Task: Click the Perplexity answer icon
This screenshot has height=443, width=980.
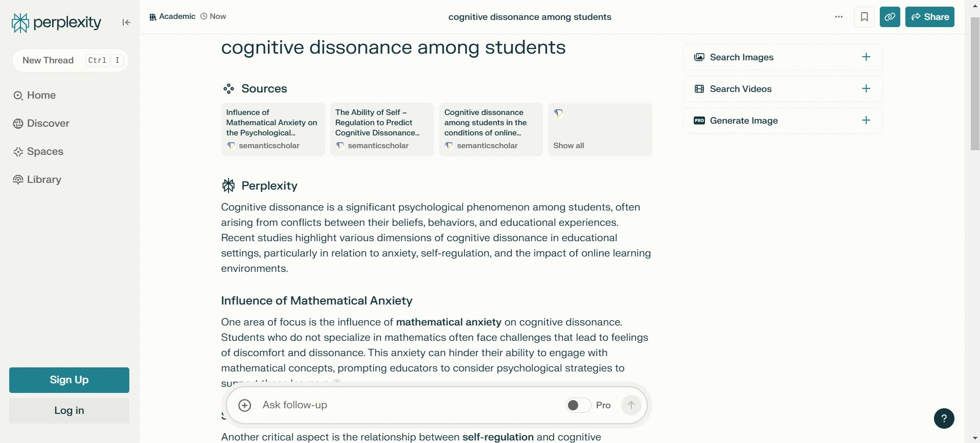Action: point(229,186)
